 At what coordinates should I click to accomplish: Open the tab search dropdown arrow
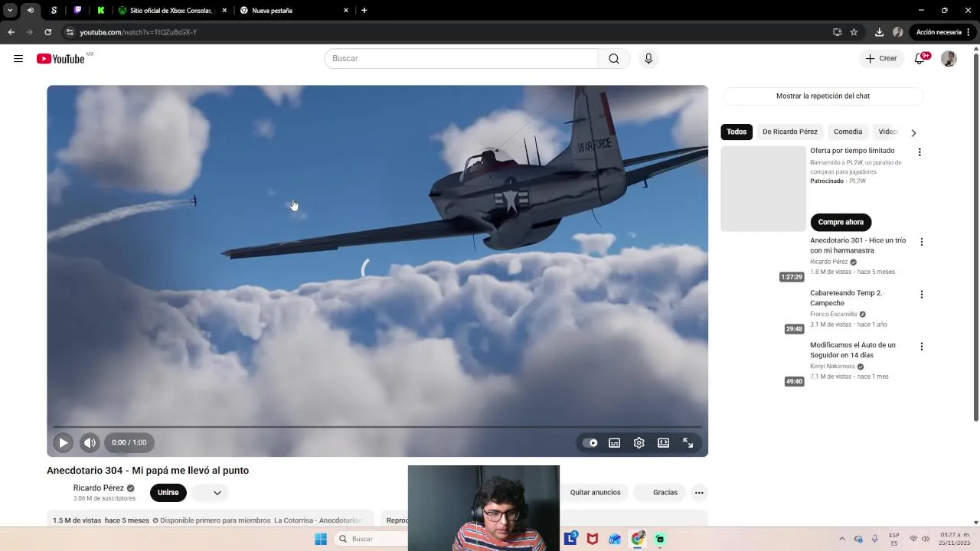[x=10, y=11]
